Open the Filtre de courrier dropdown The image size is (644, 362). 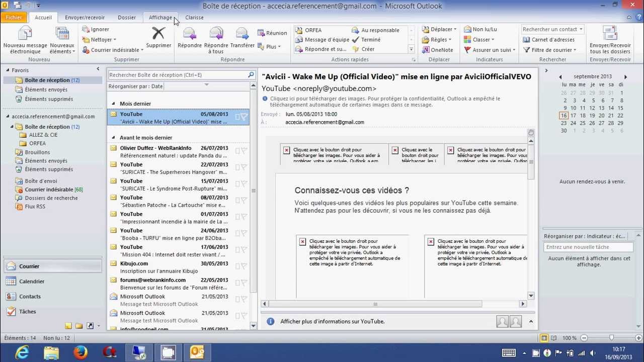550,50
